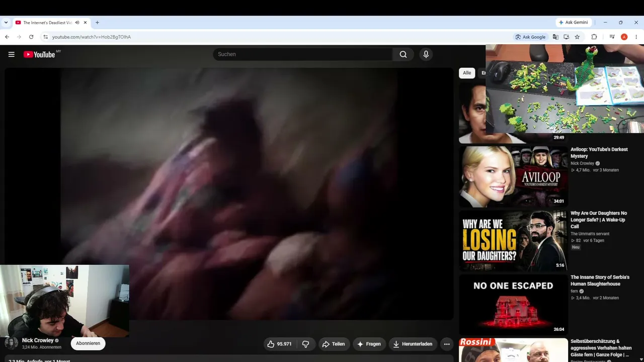Bookmark this page with the star
644x362 pixels.
[x=577, y=37]
